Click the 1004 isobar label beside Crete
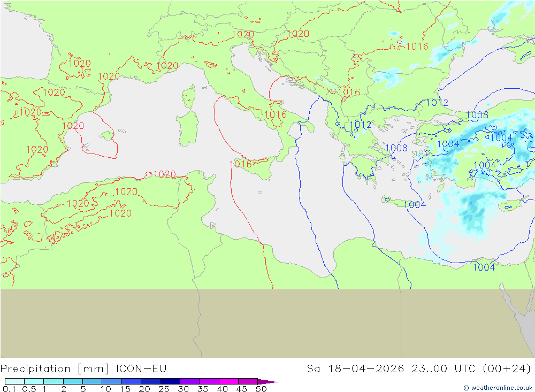The image size is (535, 392). tap(415, 204)
